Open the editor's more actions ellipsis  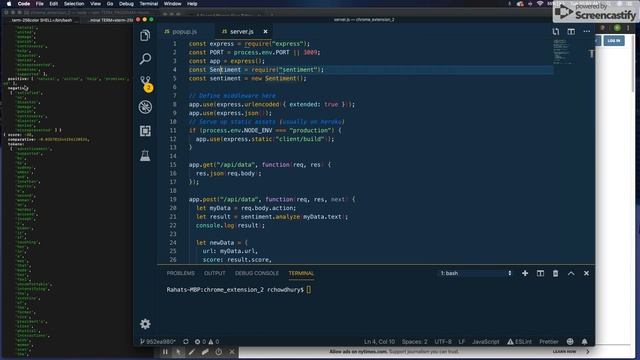point(587,31)
